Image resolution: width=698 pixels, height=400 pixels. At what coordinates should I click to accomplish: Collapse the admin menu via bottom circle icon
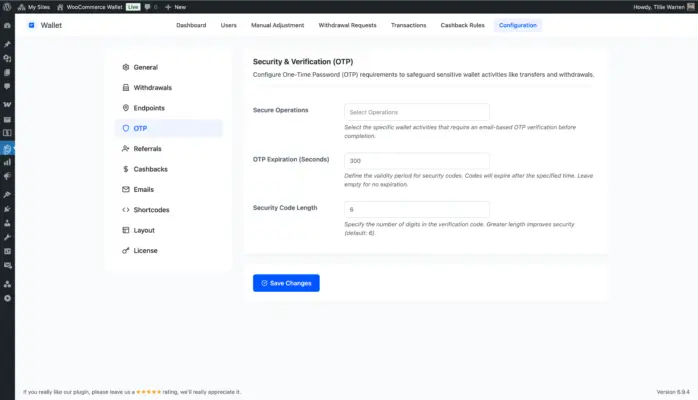tap(7, 298)
